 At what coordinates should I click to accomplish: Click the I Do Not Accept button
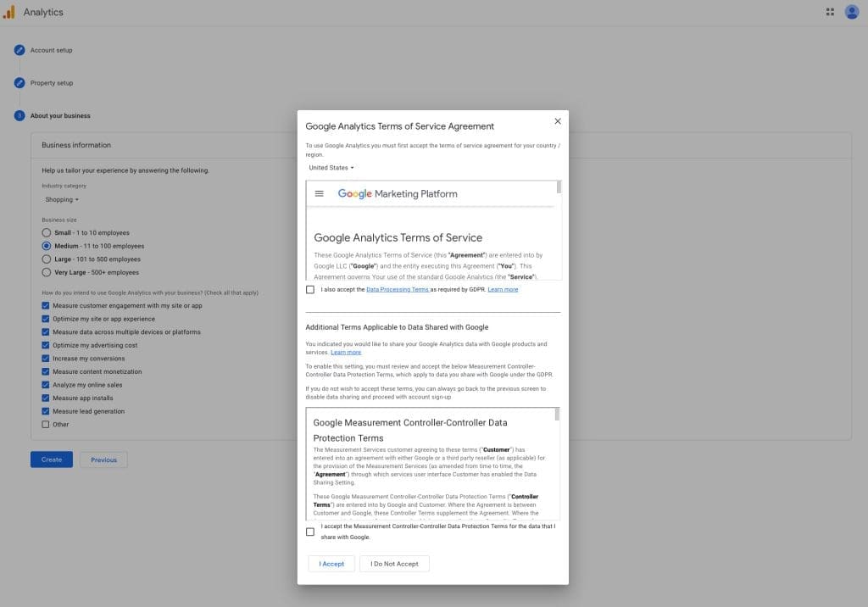tap(394, 564)
